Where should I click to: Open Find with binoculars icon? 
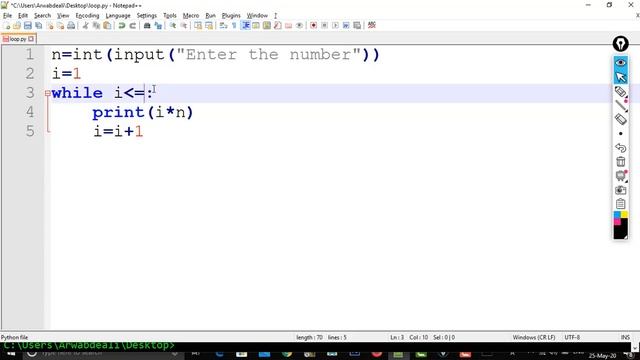pos(147,25)
